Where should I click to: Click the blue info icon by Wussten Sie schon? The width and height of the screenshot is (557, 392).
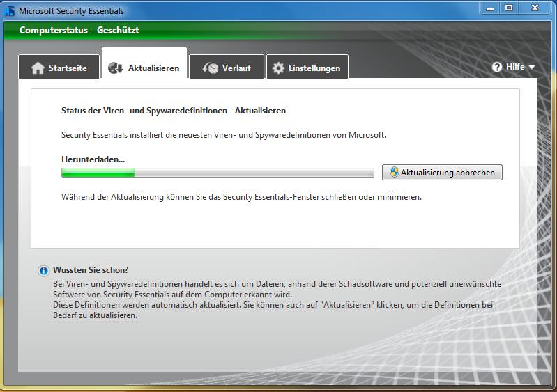43,271
